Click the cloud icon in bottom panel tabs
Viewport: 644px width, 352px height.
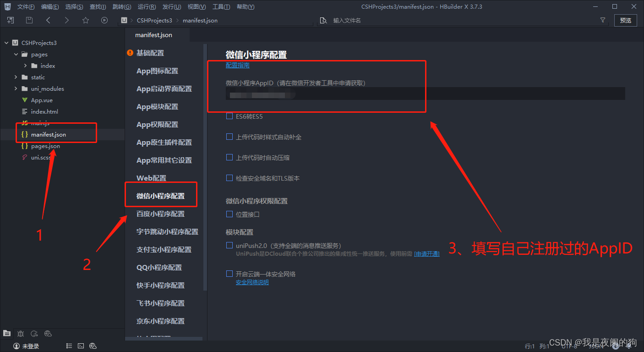(48, 333)
